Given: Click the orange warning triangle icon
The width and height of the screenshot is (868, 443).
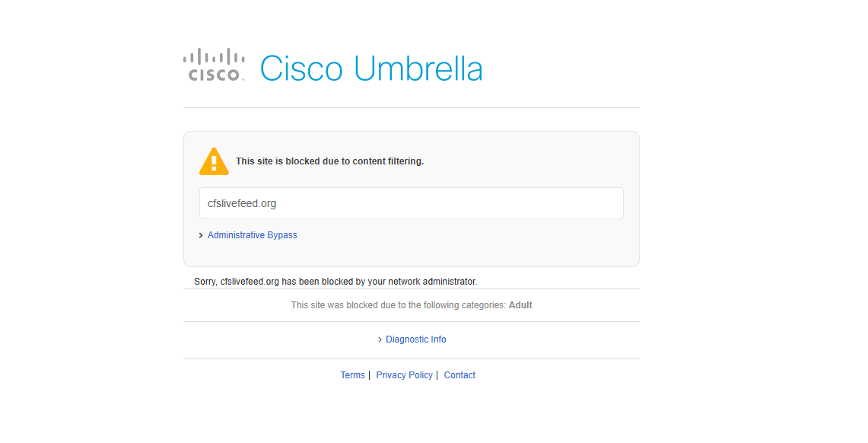Looking at the screenshot, I should point(214,161).
